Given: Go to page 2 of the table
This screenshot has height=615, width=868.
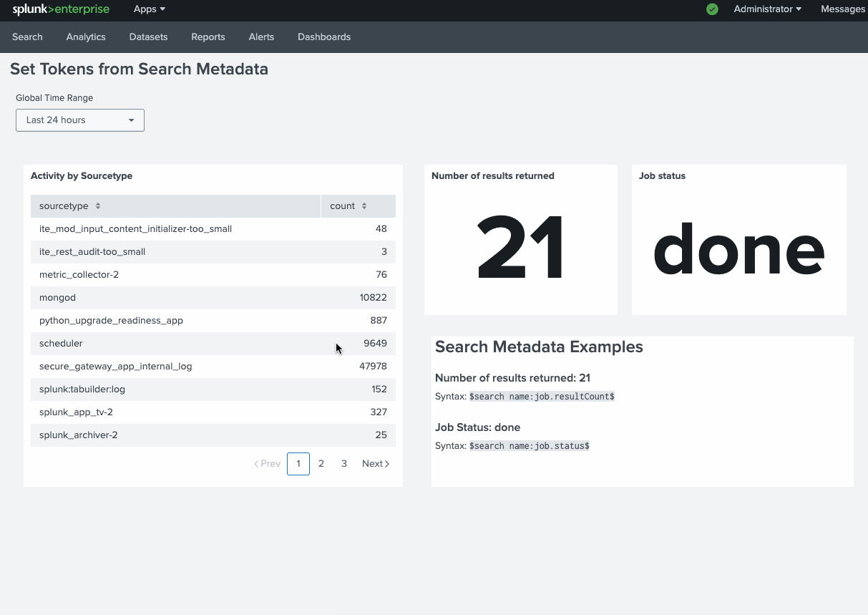Looking at the screenshot, I should pos(321,464).
